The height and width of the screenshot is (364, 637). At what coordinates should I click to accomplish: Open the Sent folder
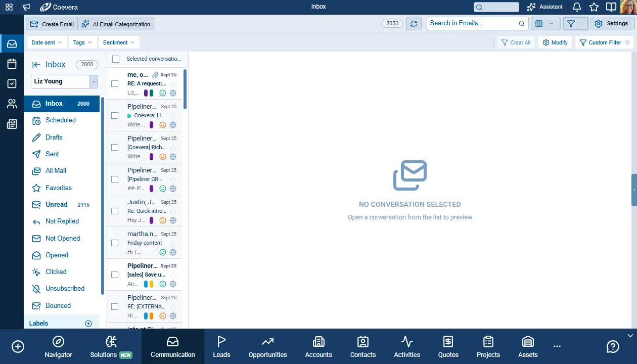(x=62, y=154)
